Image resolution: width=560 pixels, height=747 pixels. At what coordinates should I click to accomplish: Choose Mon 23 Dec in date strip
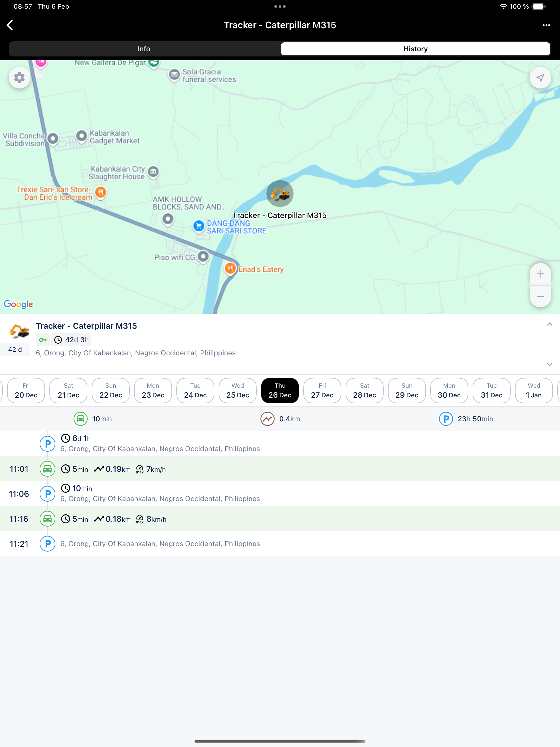tap(153, 390)
